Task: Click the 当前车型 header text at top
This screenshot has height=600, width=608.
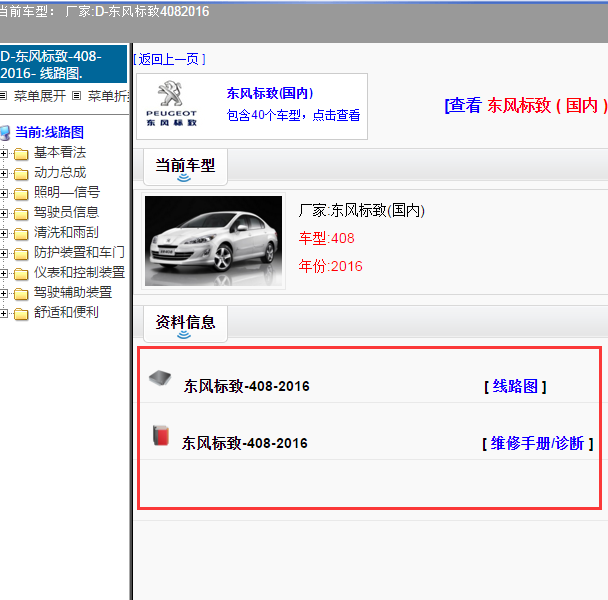Action: tap(105, 12)
